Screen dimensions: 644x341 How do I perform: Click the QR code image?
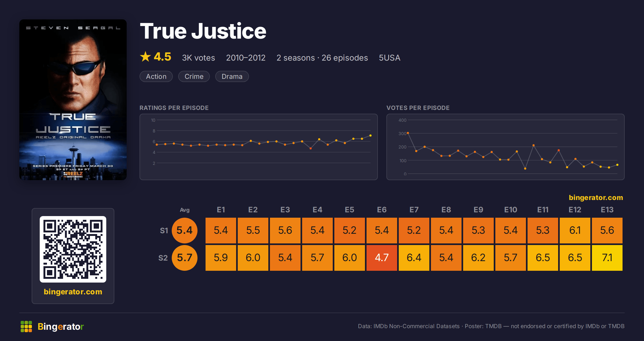point(73,249)
